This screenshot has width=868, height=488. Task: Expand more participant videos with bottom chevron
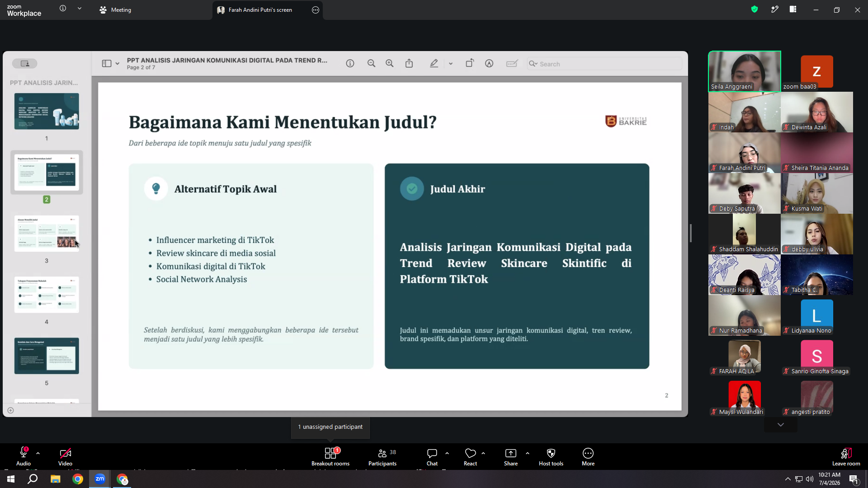click(780, 425)
